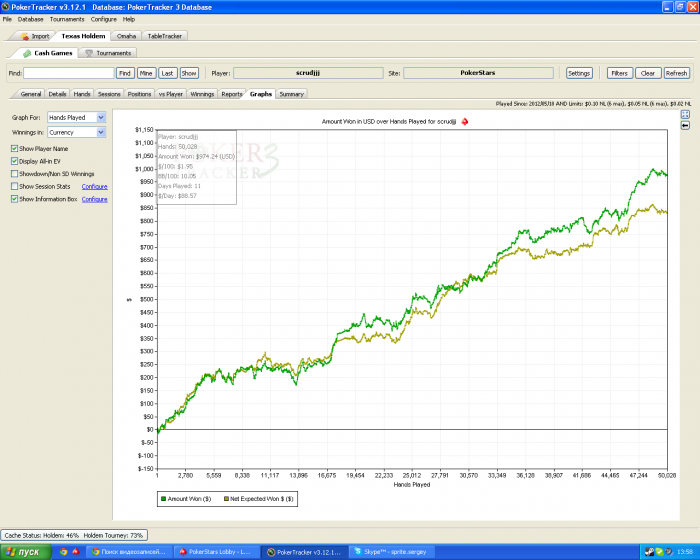Click the Opera icon in quick launch
700x560 pixels.
coord(76,551)
